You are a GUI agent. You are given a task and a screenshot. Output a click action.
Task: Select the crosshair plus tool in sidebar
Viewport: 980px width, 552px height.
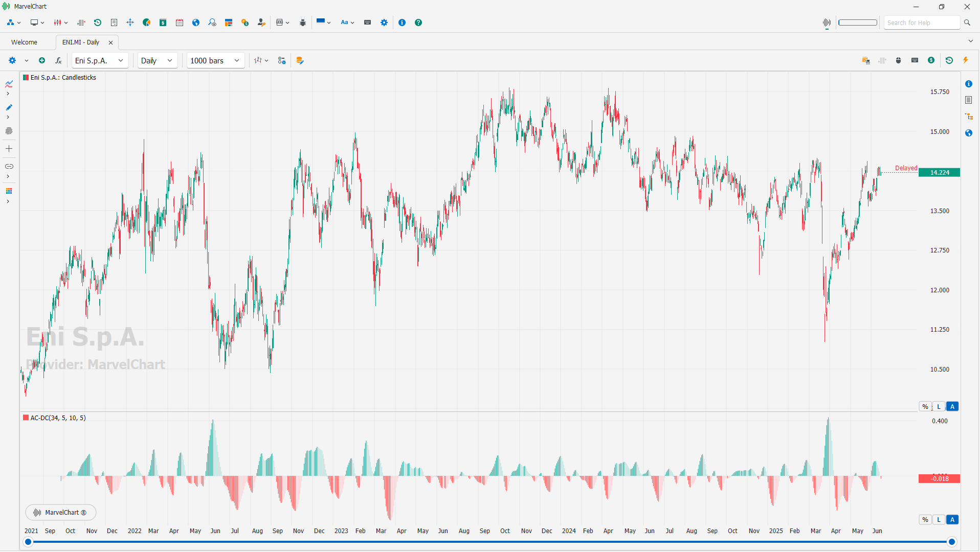(9, 149)
